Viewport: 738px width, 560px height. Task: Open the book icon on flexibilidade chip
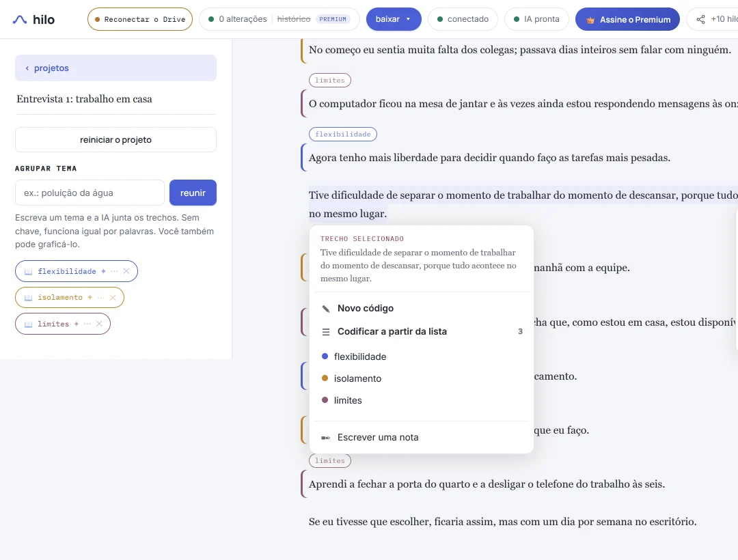[28, 272]
